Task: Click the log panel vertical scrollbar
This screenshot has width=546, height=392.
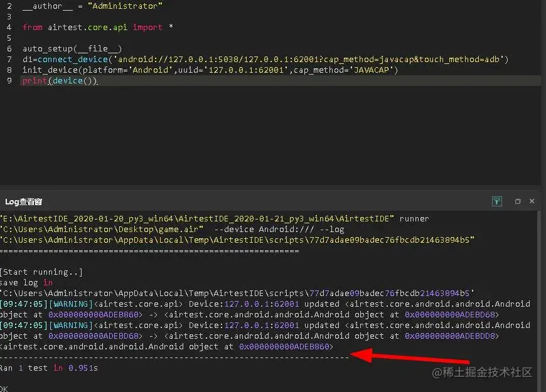Action: (539, 301)
